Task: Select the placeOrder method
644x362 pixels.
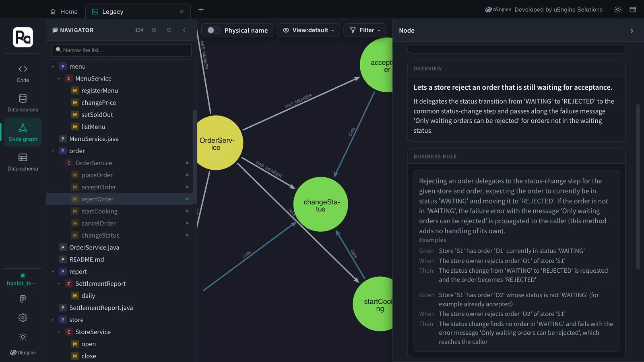Action: [97, 175]
